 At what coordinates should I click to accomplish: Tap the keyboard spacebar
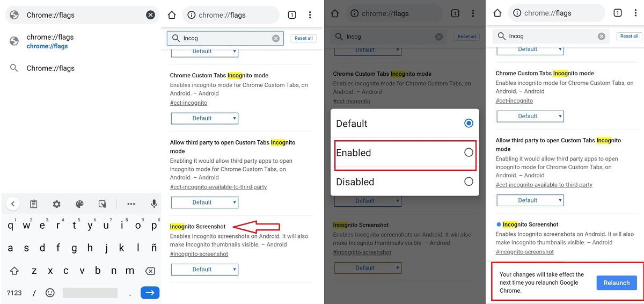[90, 293]
